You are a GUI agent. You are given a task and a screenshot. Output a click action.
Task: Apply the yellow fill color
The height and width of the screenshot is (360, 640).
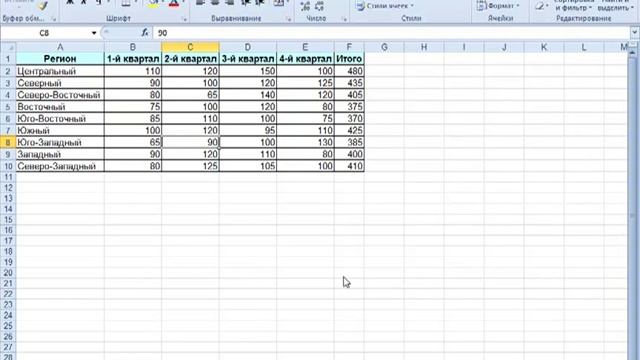point(153,4)
